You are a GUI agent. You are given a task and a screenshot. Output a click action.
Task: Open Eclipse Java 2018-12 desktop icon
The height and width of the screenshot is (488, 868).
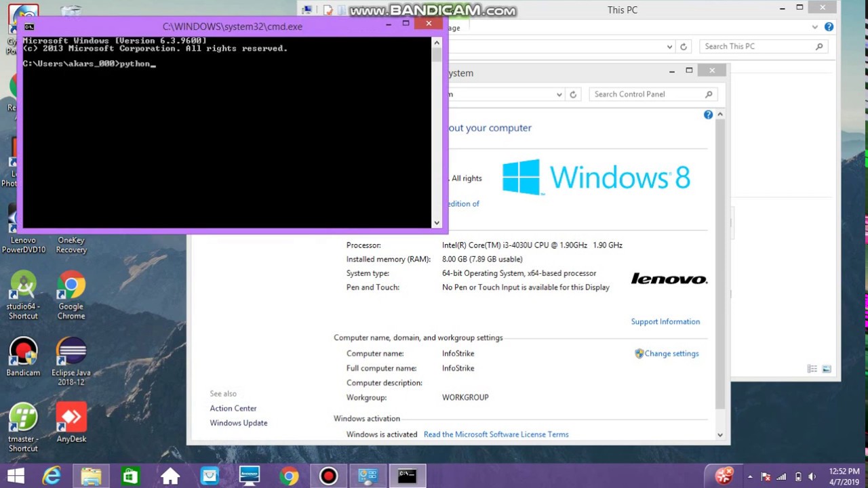pos(71,362)
